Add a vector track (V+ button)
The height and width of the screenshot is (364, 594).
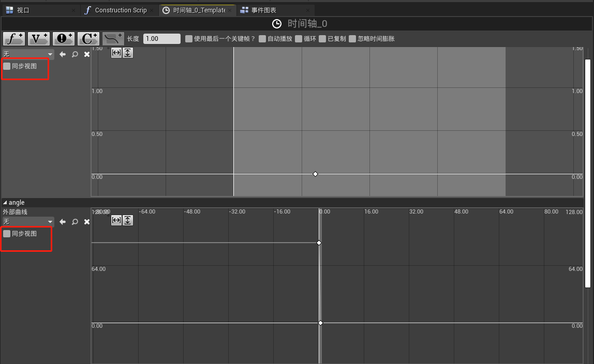(39, 39)
